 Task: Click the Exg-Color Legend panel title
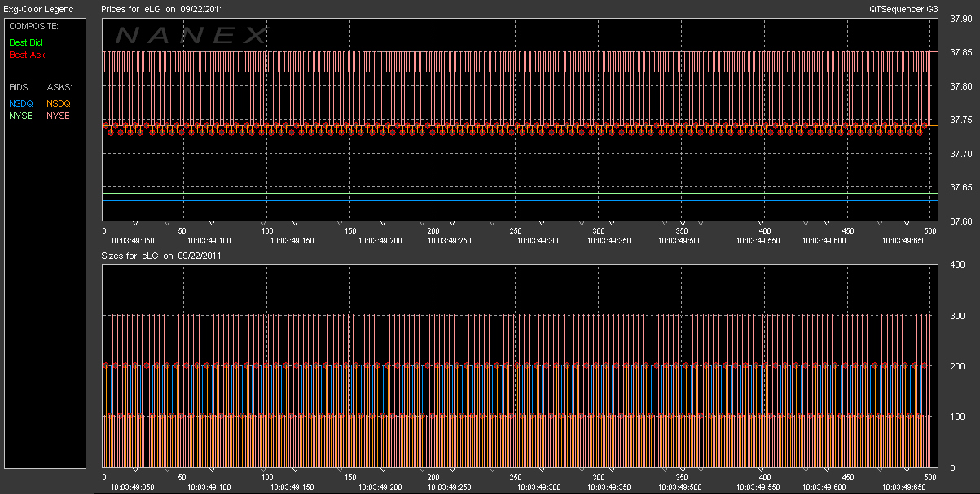tap(39, 9)
